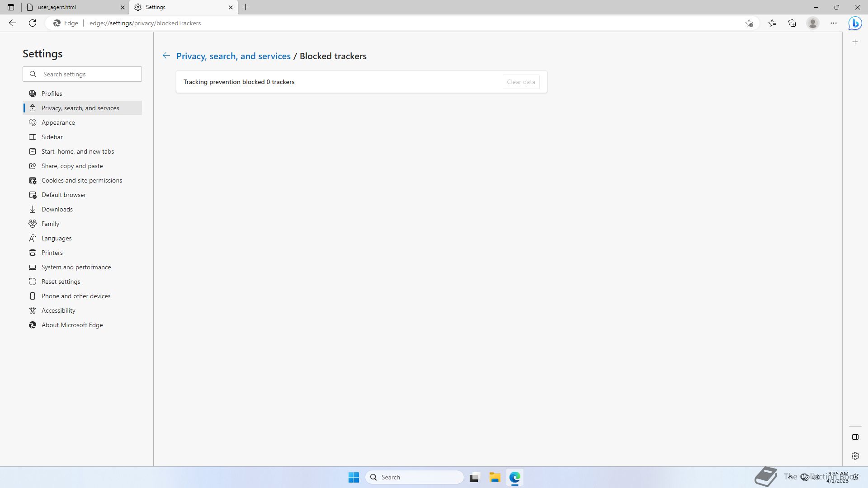Open File Explorer from taskbar
The width and height of the screenshot is (868, 488).
[x=495, y=477]
